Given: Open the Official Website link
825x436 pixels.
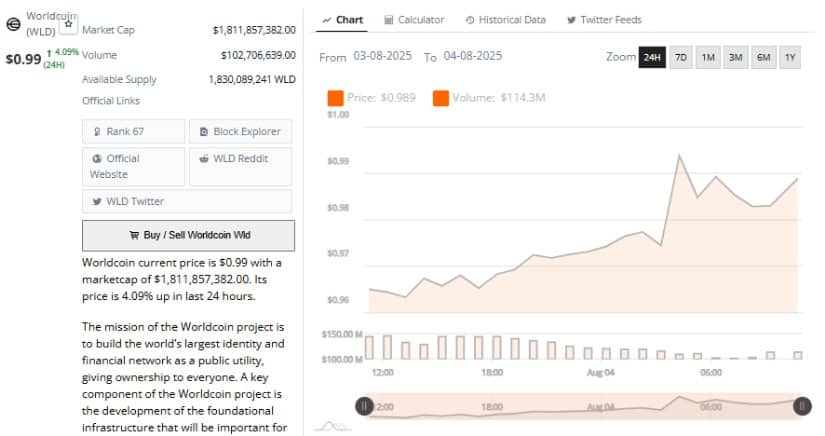Looking at the screenshot, I should coord(134,166).
